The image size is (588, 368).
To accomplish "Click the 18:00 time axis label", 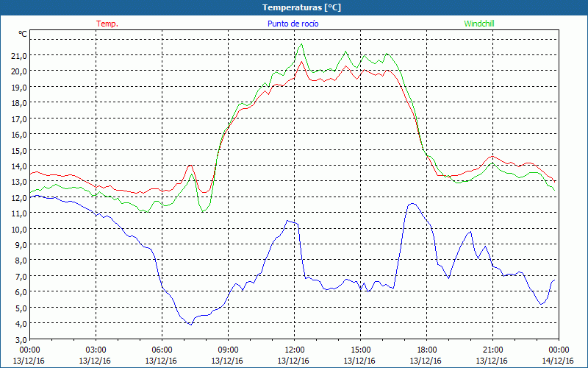I will coord(426,350).
